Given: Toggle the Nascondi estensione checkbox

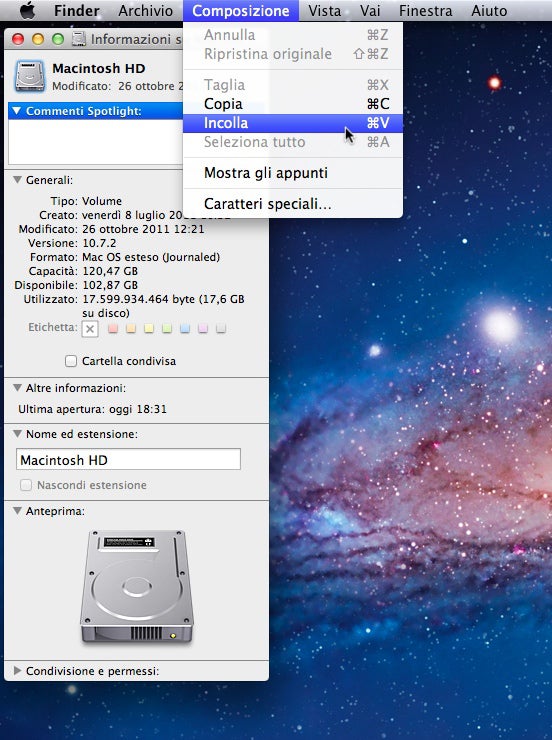Looking at the screenshot, I should coord(26,485).
